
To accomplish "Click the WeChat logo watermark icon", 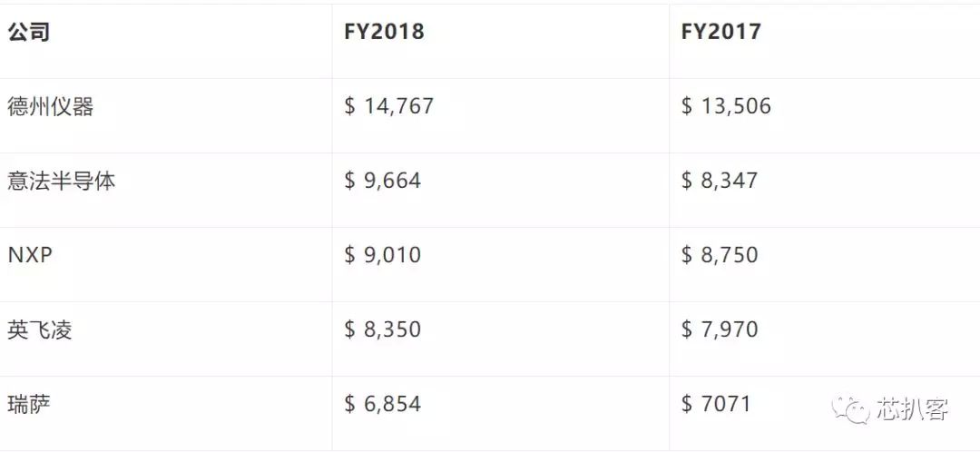I will click(850, 410).
